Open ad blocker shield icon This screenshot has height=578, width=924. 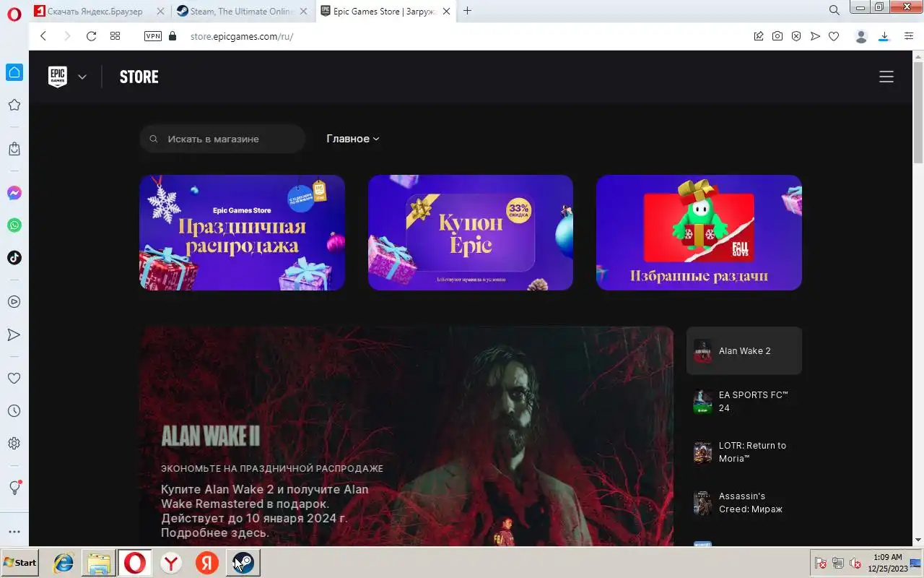[x=796, y=36]
